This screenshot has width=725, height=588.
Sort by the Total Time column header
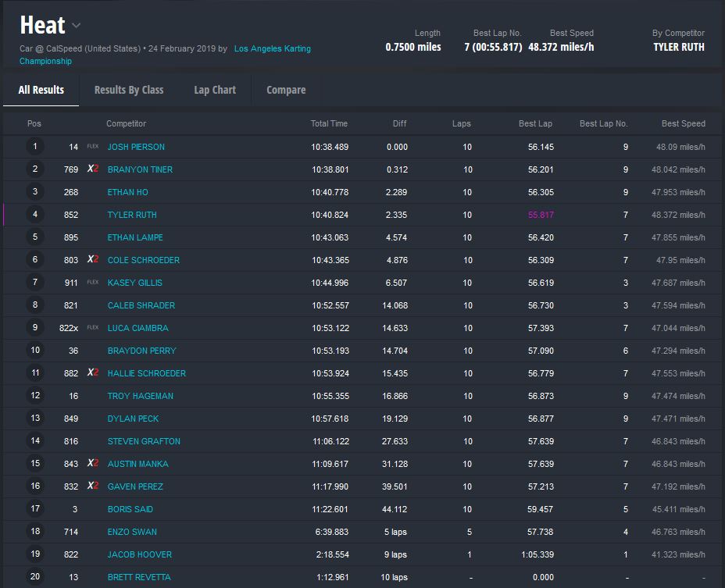tap(329, 123)
